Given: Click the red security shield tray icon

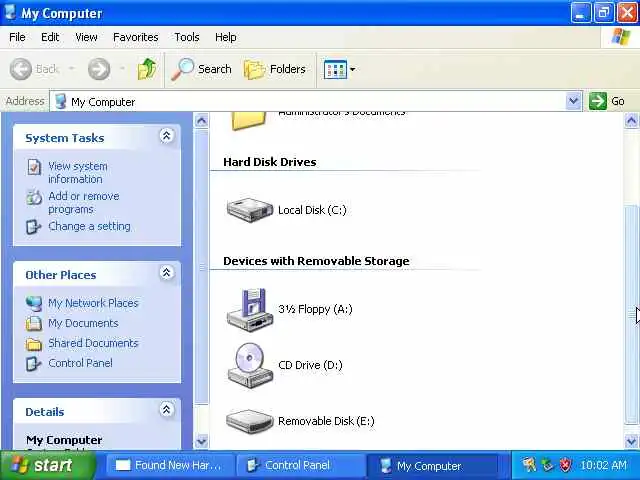Looking at the screenshot, I should [x=566, y=465].
